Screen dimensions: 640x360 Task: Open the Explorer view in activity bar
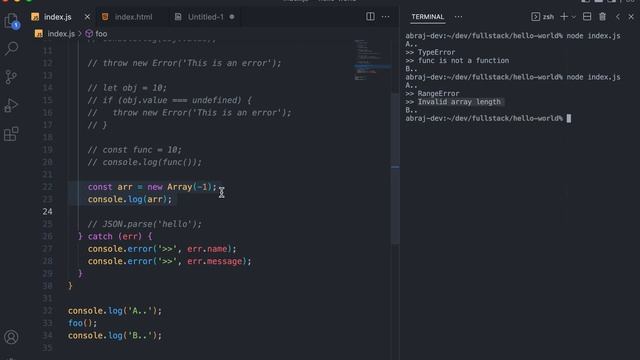[11, 21]
